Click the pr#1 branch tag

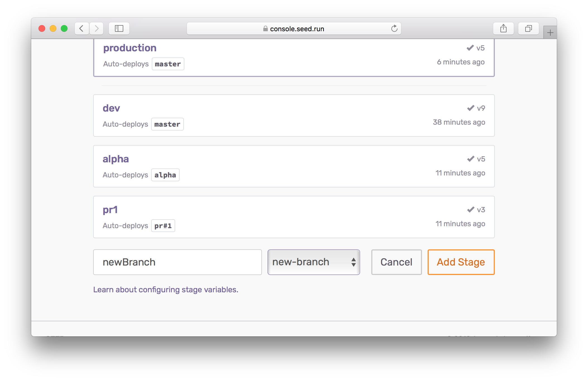163,226
